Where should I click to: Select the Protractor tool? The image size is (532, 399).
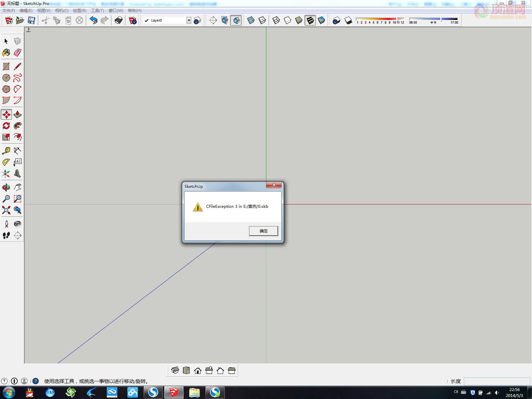tap(6, 162)
